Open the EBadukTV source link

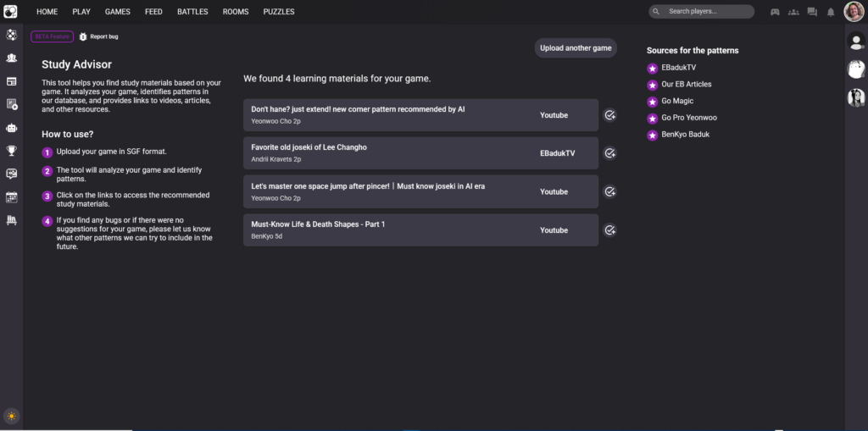pos(677,68)
